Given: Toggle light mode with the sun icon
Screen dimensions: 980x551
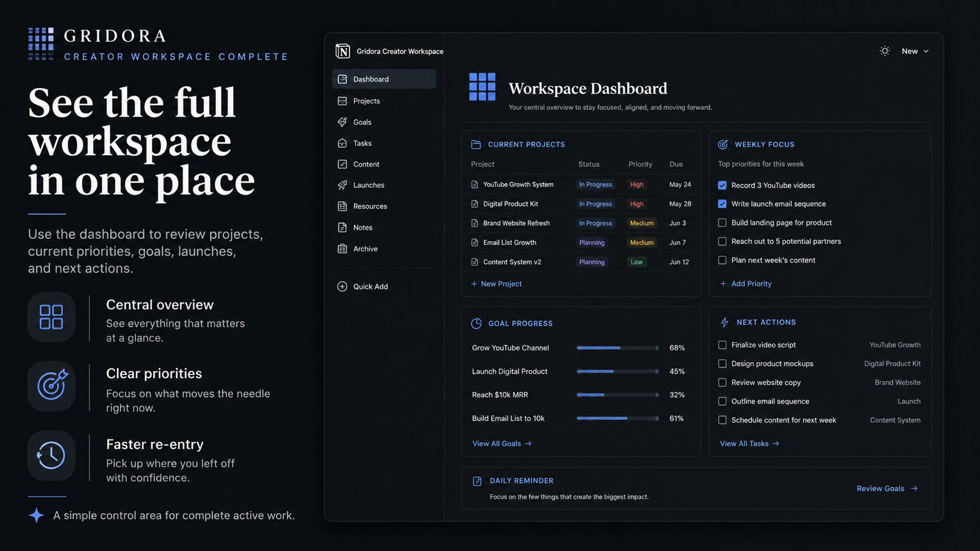Looking at the screenshot, I should 884,51.
